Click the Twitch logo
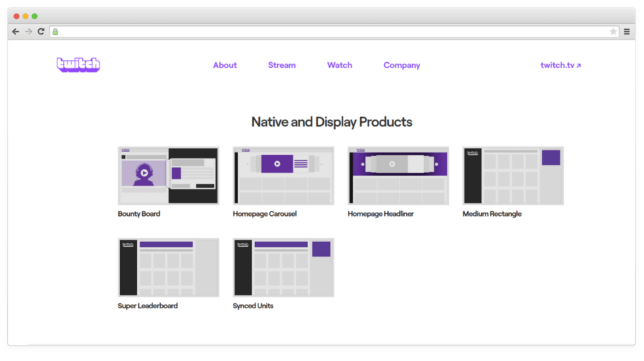 tap(78, 65)
